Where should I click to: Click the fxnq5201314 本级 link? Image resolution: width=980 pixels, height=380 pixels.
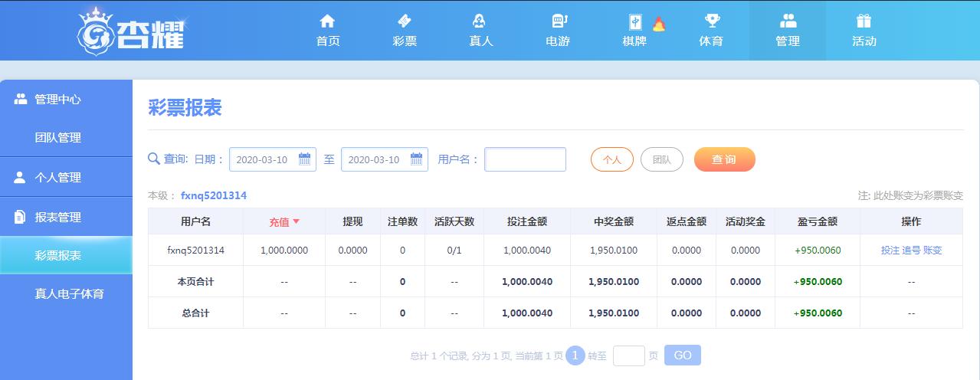click(214, 195)
